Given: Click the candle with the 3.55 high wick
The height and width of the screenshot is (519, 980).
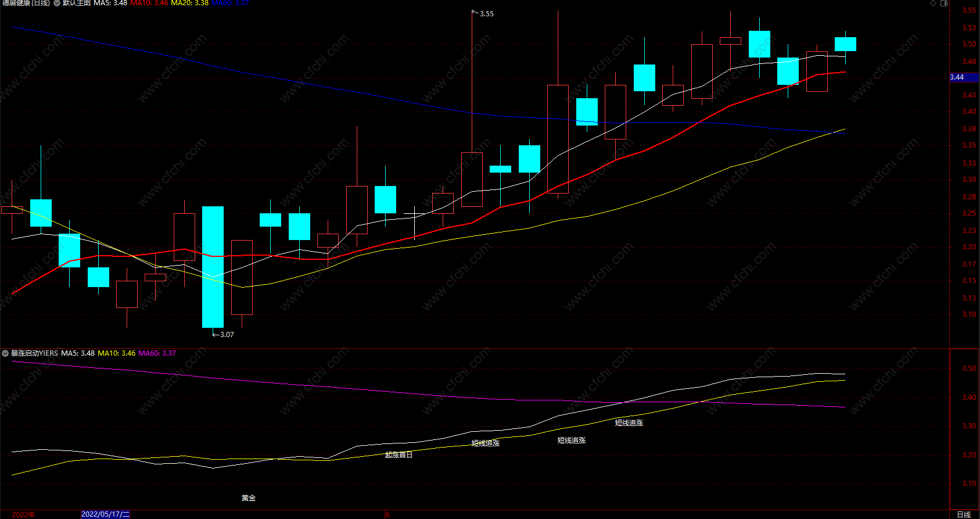Looking at the screenshot, I should pyautogui.click(x=472, y=180).
